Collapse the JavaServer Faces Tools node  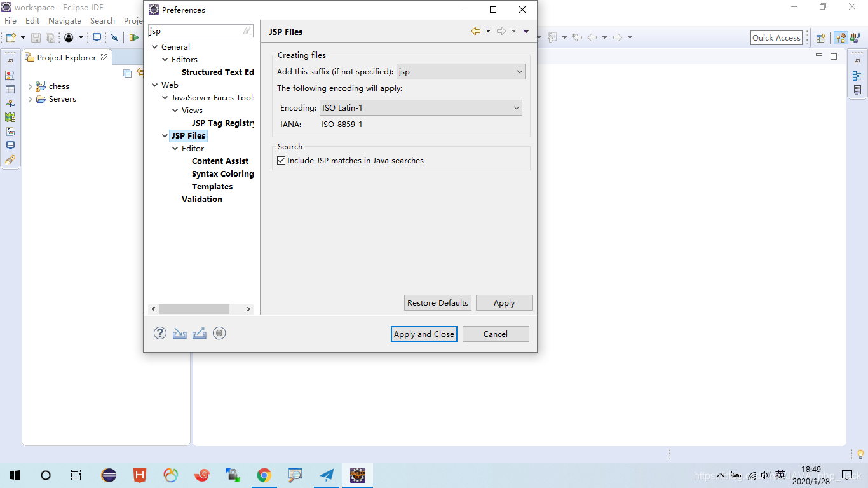pyautogui.click(x=165, y=98)
